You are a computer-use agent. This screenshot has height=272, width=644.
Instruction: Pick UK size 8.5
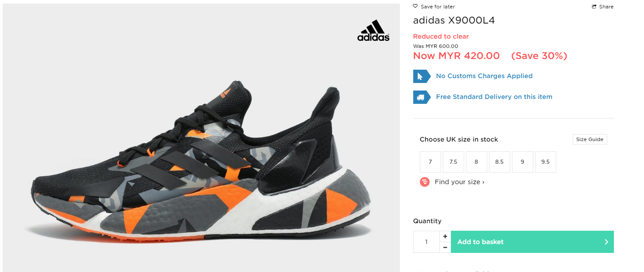tap(500, 162)
